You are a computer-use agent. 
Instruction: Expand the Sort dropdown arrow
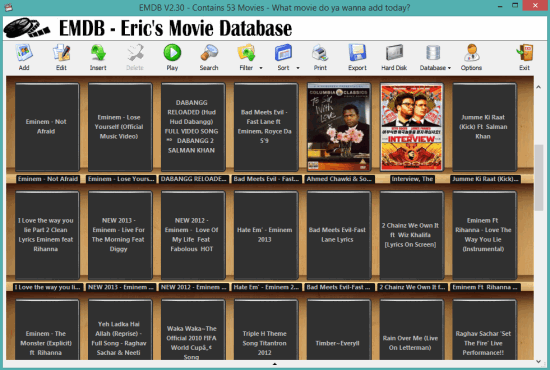pyautogui.click(x=298, y=68)
